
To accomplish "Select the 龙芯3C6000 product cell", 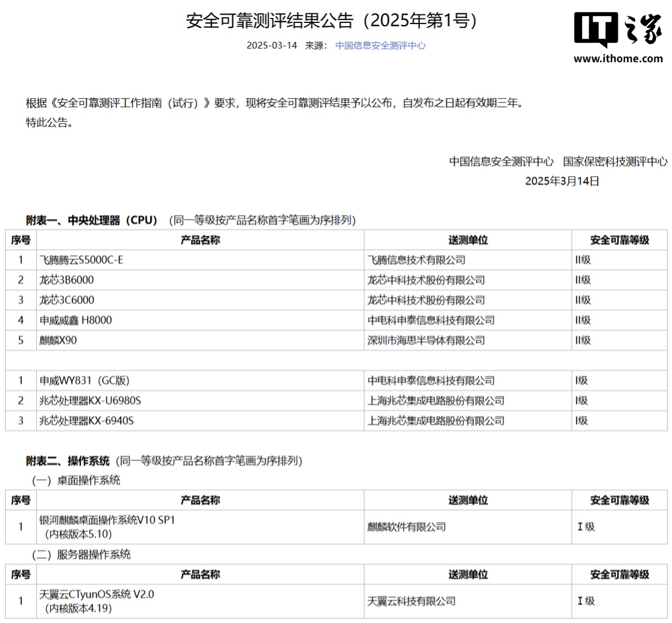I will click(66, 300).
